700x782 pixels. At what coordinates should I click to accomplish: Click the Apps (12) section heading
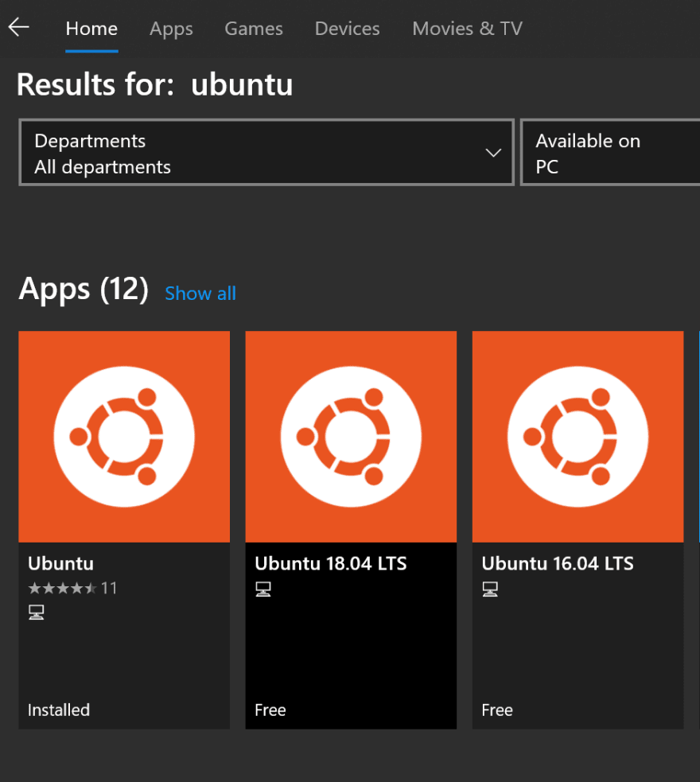coord(84,290)
